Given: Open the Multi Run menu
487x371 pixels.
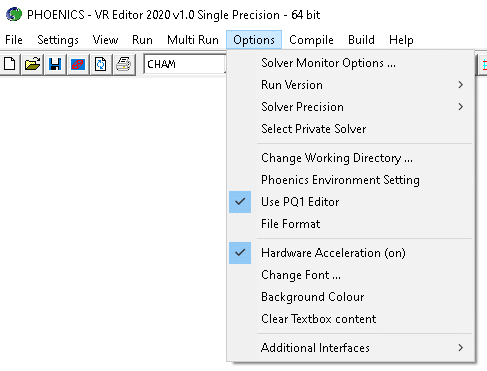Looking at the screenshot, I should point(193,40).
